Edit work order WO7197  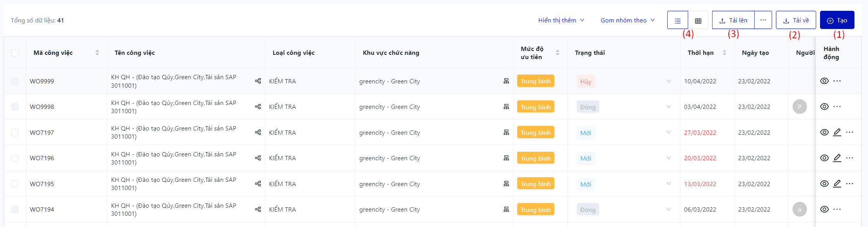[x=837, y=132]
